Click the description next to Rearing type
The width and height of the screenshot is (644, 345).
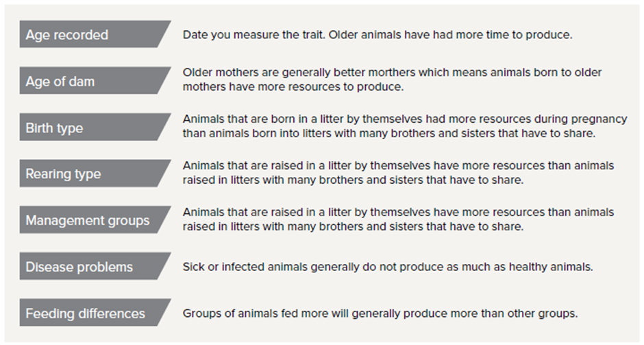(x=398, y=173)
